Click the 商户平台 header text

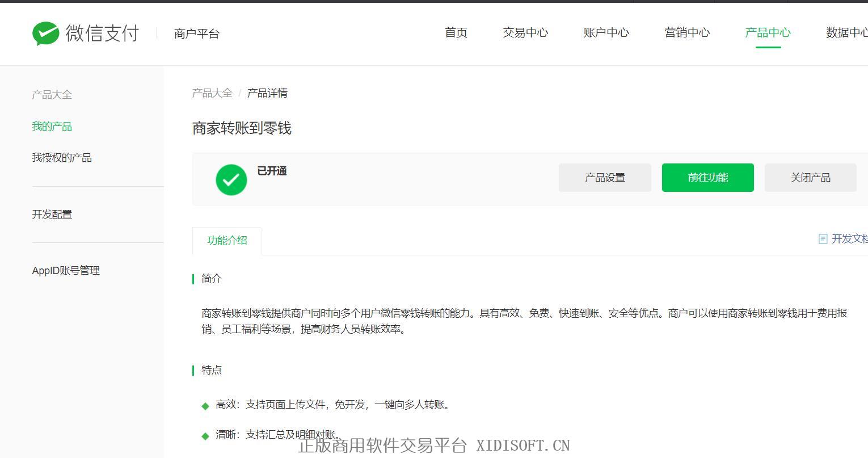(197, 33)
